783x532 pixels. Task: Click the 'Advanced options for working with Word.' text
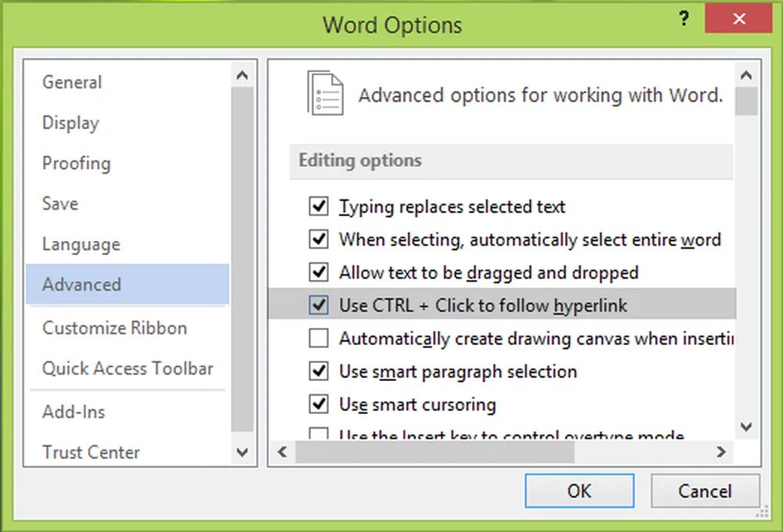541,95
